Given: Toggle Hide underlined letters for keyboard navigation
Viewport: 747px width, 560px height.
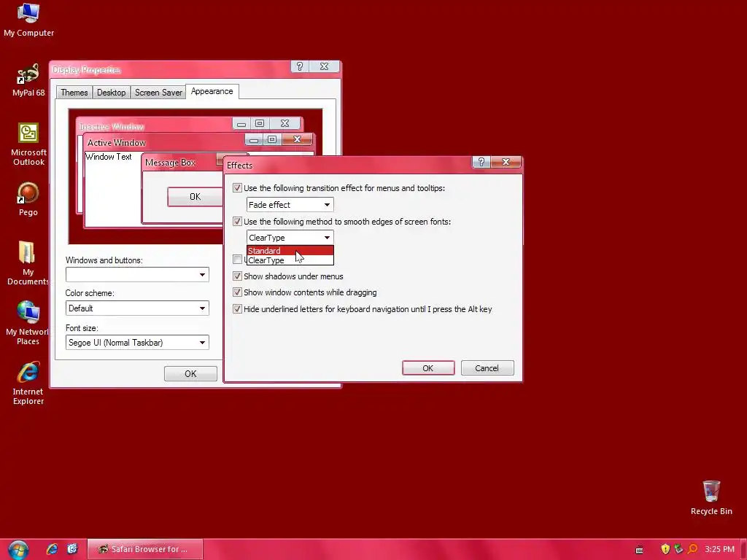Looking at the screenshot, I should (x=237, y=309).
